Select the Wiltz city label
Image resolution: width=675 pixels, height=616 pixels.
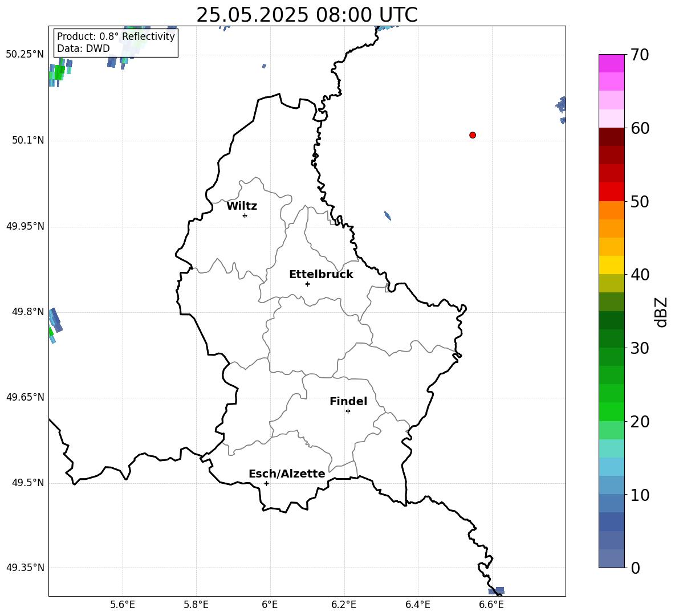pyautogui.click(x=242, y=206)
